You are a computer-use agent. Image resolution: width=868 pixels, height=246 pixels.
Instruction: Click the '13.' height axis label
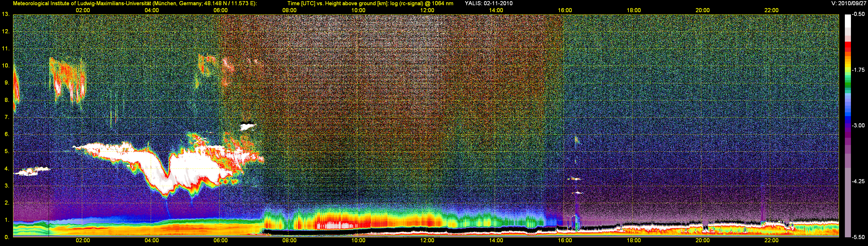tap(6, 14)
